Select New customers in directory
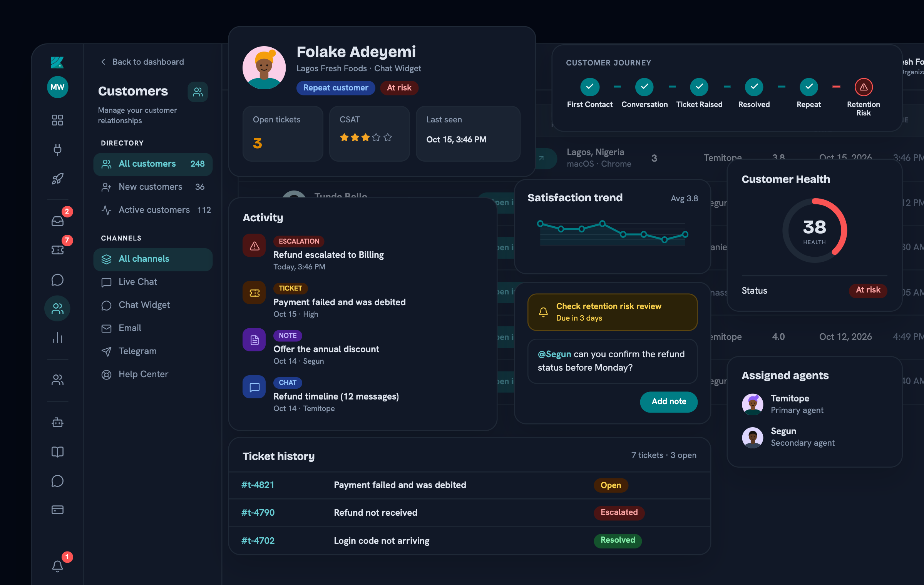924x585 pixels. coord(153,187)
